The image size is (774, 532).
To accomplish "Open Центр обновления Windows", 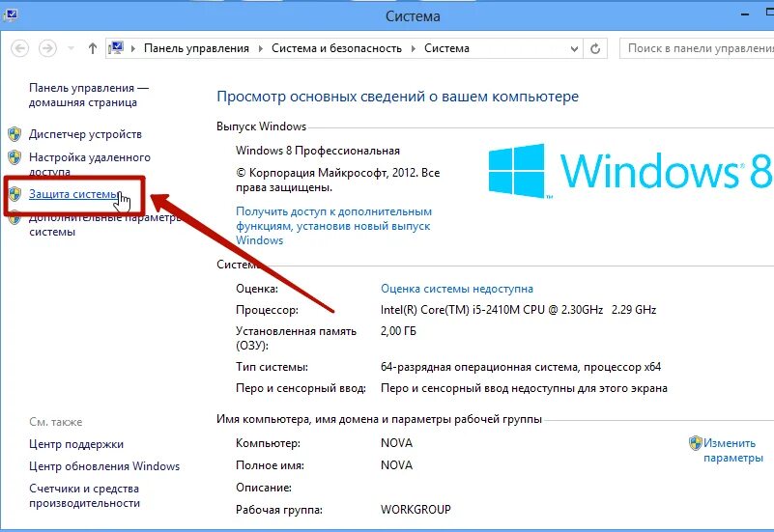I will [x=104, y=466].
